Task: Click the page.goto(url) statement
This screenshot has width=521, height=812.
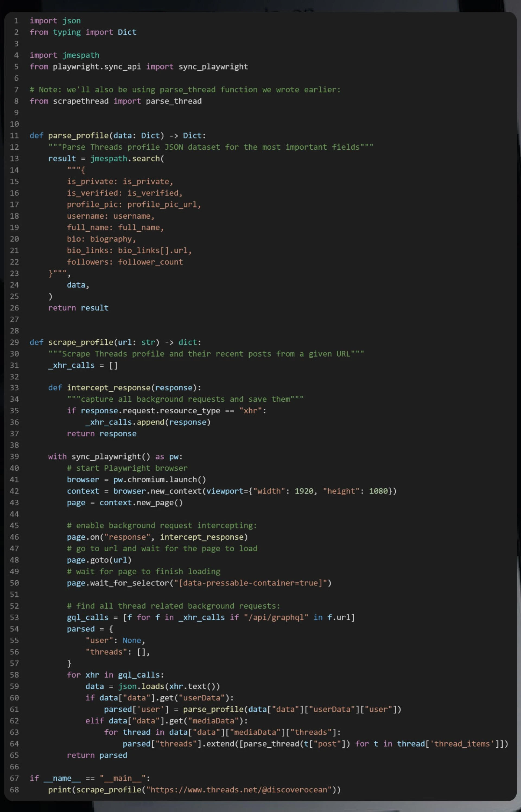Action: [x=99, y=560]
